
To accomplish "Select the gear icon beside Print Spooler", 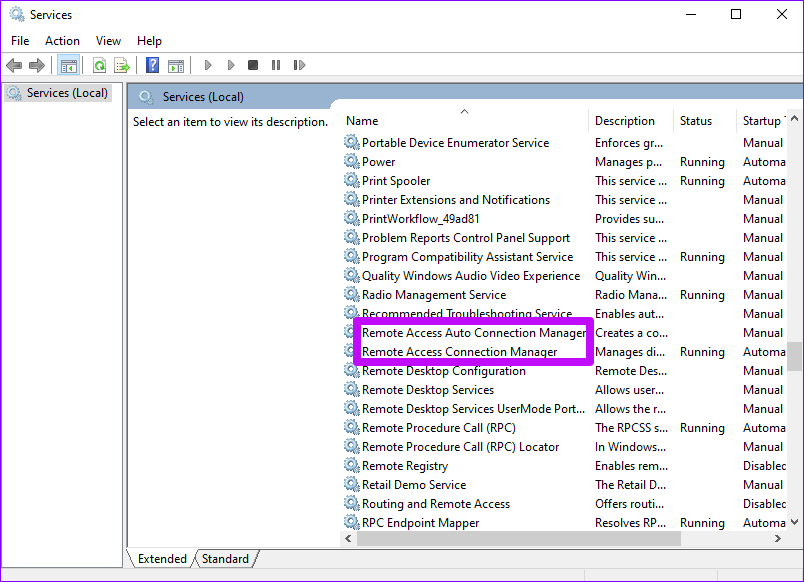I will pos(351,180).
